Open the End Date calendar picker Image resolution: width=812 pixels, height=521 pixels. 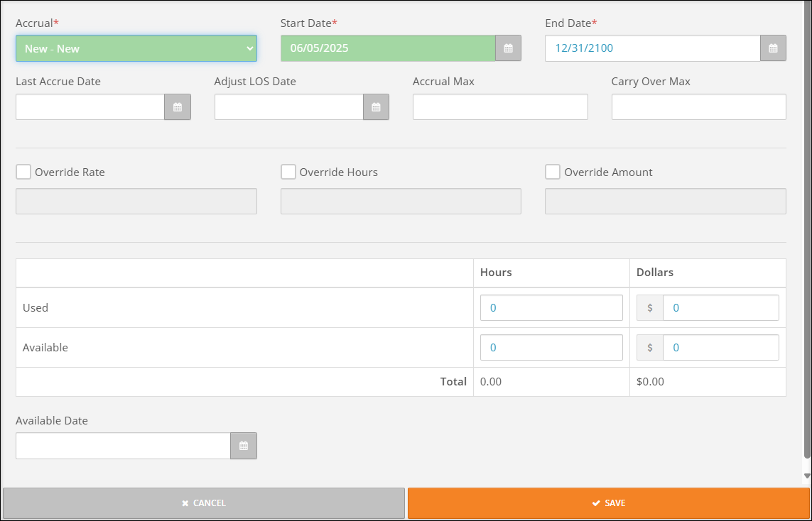click(773, 48)
